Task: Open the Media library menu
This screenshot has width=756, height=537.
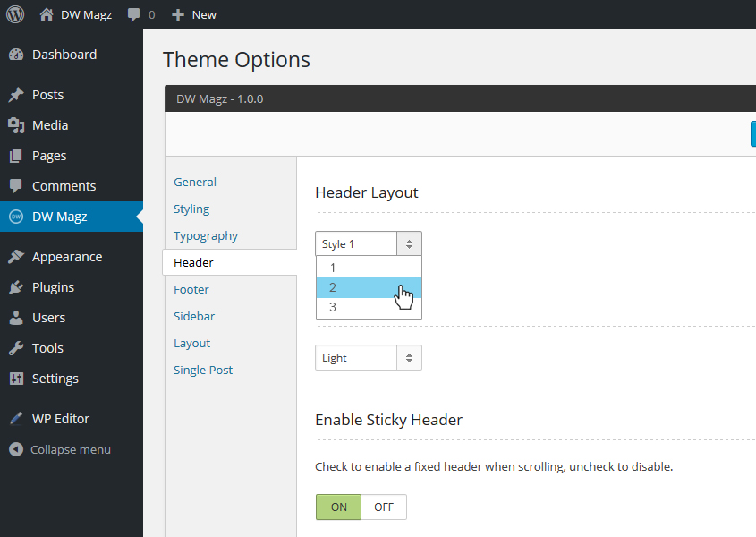Action: (72, 125)
